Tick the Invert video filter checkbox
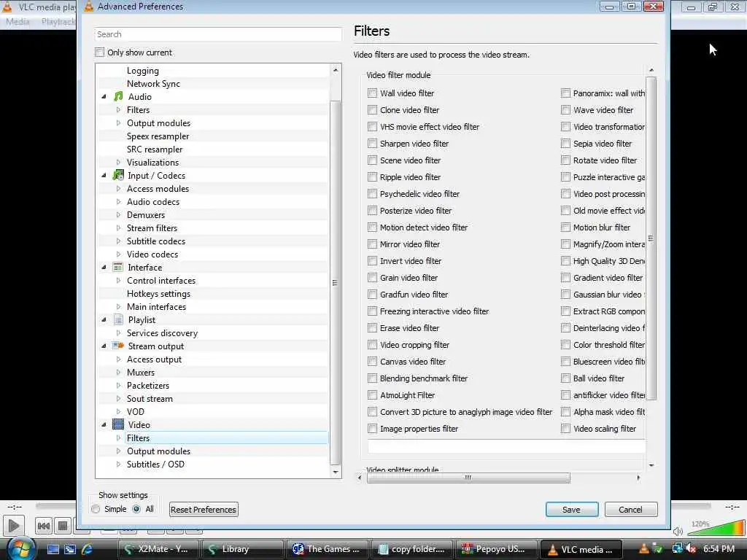Image resolution: width=747 pixels, height=560 pixels. 372,260
